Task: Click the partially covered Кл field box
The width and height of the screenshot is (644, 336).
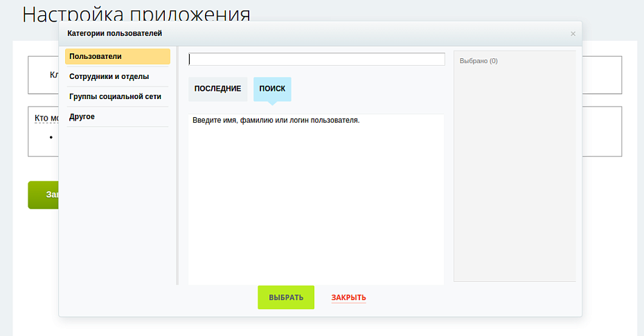Action: click(x=44, y=76)
